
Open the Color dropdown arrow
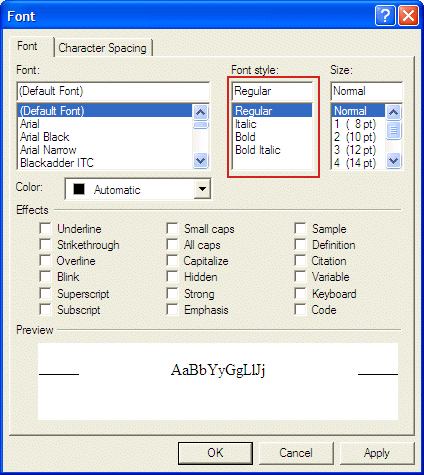(202, 189)
